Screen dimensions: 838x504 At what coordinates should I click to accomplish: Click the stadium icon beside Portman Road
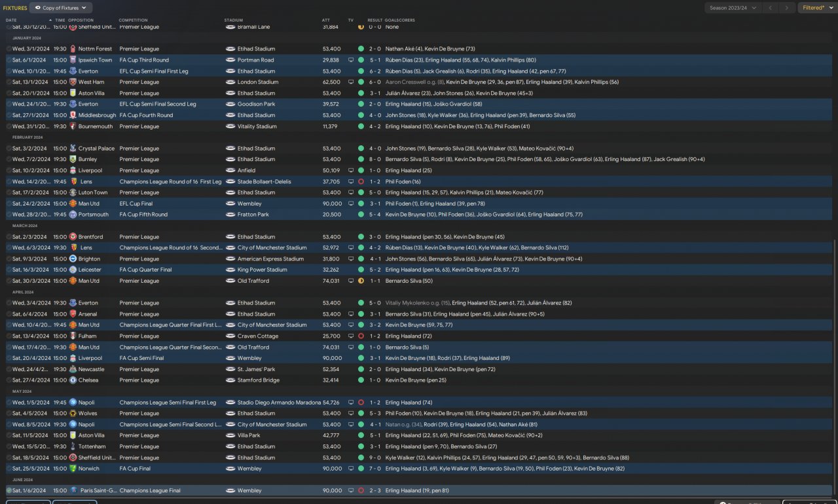230,60
